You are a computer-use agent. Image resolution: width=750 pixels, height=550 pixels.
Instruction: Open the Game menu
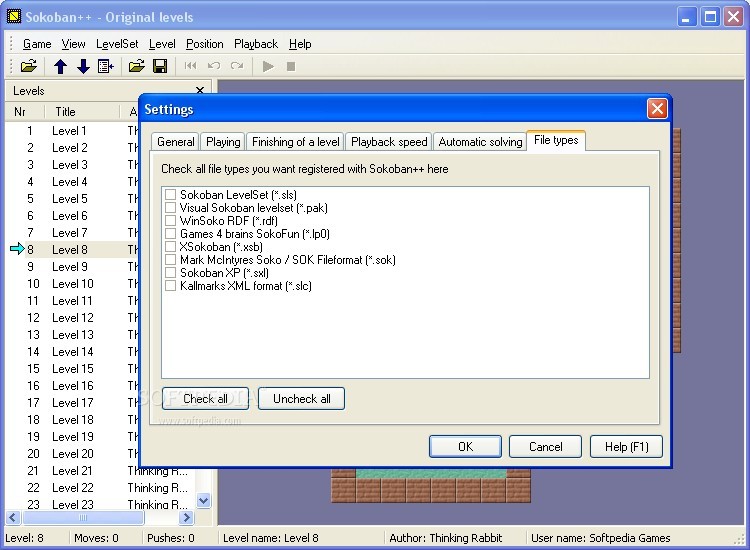coord(37,44)
